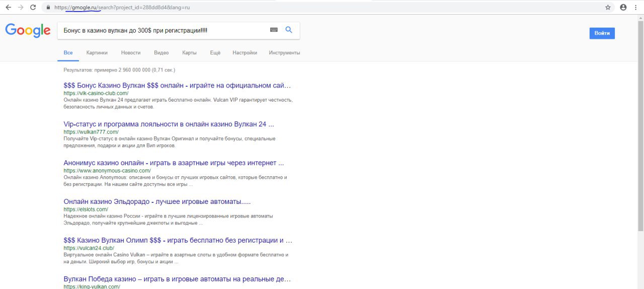The image size is (644, 289).
Task: Click the Google logo
Action: 28,31
